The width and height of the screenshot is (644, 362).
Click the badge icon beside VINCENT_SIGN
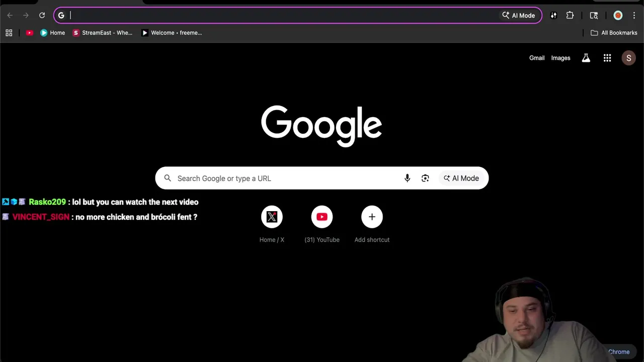click(x=6, y=217)
